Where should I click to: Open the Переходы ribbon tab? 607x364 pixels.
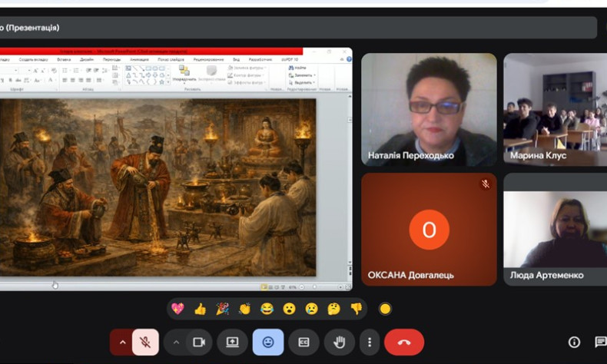click(111, 60)
